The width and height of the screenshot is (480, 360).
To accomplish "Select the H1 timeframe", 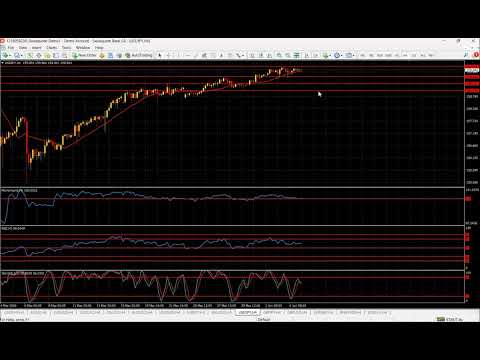I will [x=397, y=55].
